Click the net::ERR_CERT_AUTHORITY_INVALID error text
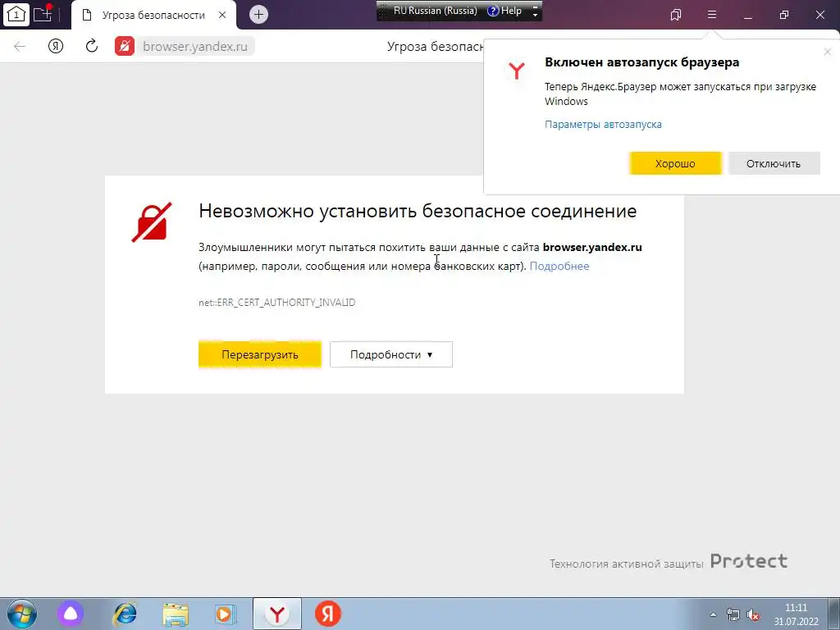Image resolution: width=840 pixels, height=630 pixels. tap(277, 303)
